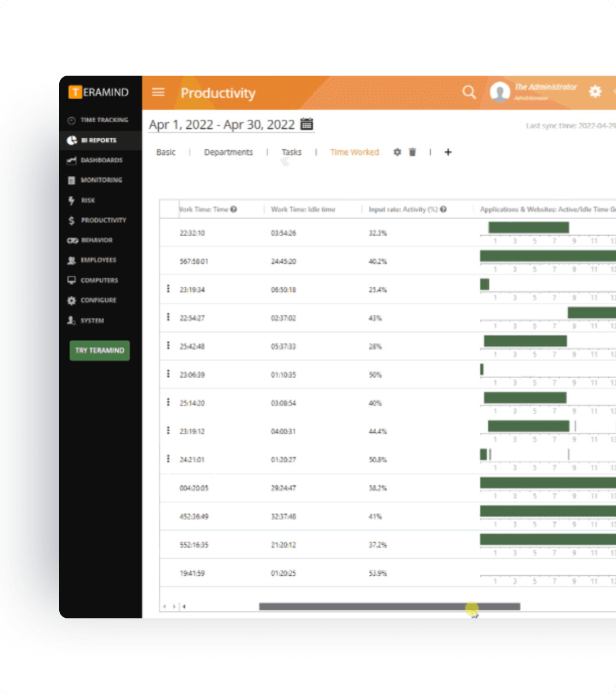616x694 pixels.
Task: Open the BI Reports section
Action: pyautogui.click(x=98, y=140)
